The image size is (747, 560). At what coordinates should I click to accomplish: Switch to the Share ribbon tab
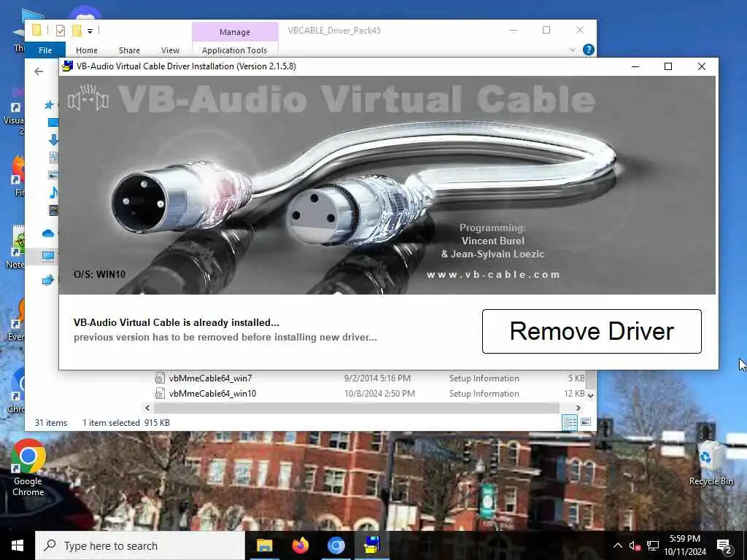129,50
